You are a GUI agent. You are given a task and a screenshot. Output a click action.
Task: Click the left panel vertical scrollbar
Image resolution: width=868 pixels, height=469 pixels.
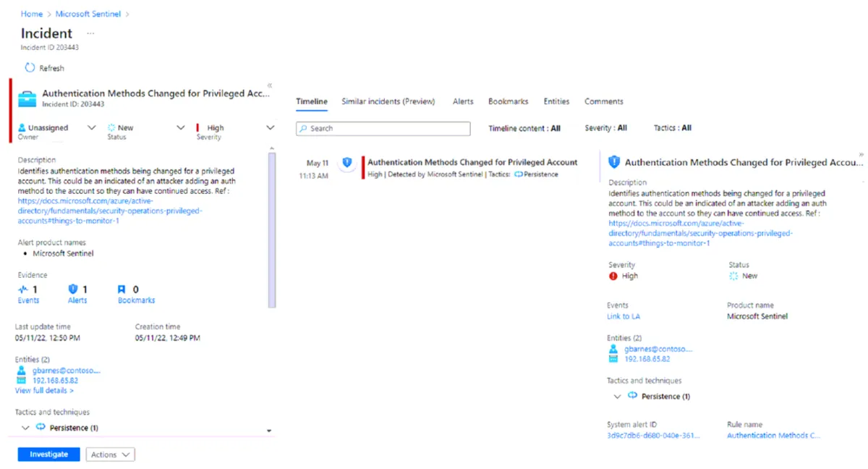click(272, 230)
